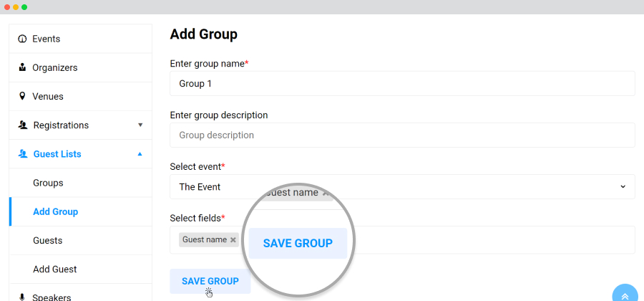644x301 pixels.
Task: Click the Venues map pin icon
Action: 22,96
